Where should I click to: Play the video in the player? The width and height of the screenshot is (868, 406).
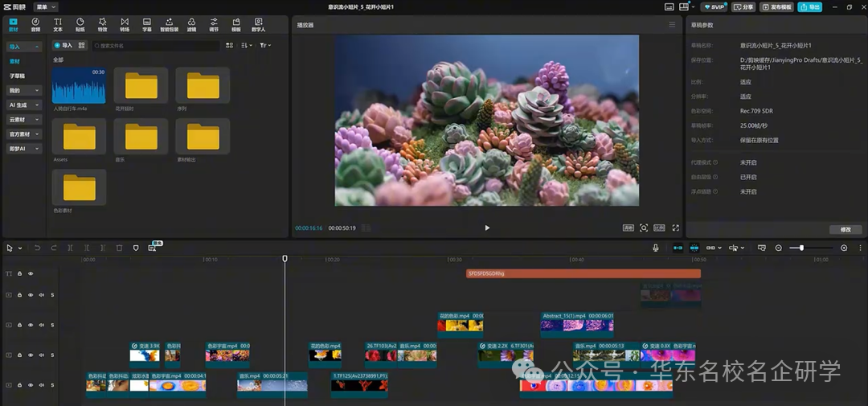point(487,228)
